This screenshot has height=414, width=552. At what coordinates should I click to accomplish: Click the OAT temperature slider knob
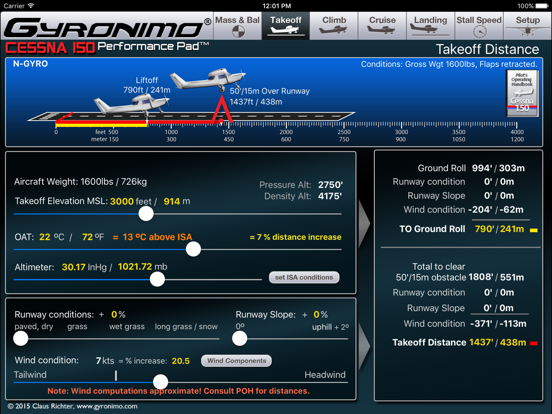coord(193,249)
